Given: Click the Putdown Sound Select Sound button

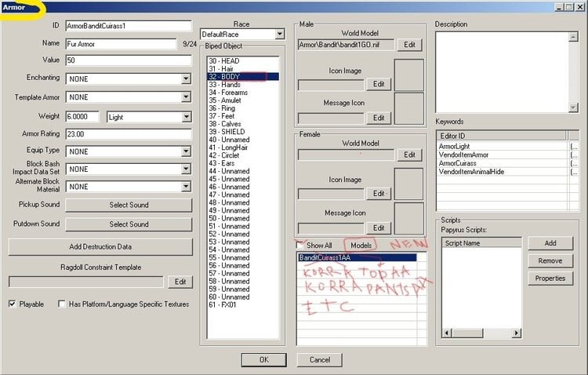Looking at the screenshot, I should (129, 224).
